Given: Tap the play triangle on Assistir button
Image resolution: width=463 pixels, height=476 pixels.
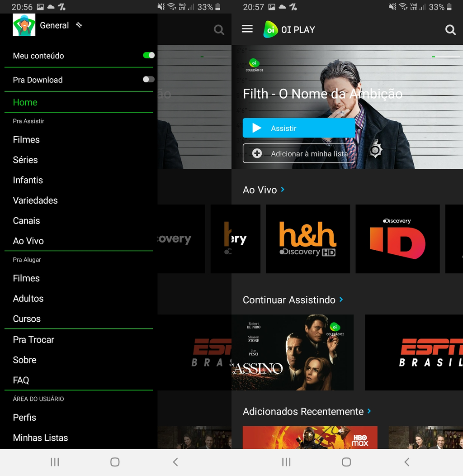Looking at the screenshot, I should [257, 128].
